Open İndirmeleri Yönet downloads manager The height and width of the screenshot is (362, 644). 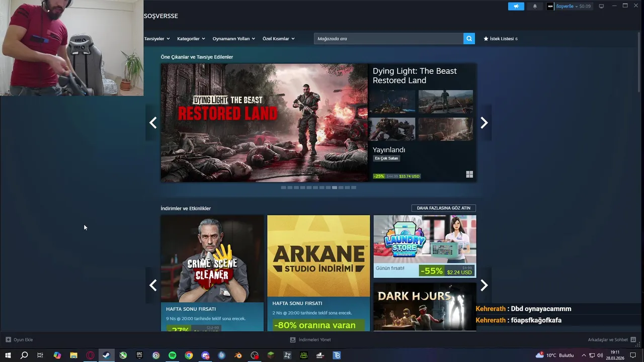pyautogui.click(x=310, y=340)
